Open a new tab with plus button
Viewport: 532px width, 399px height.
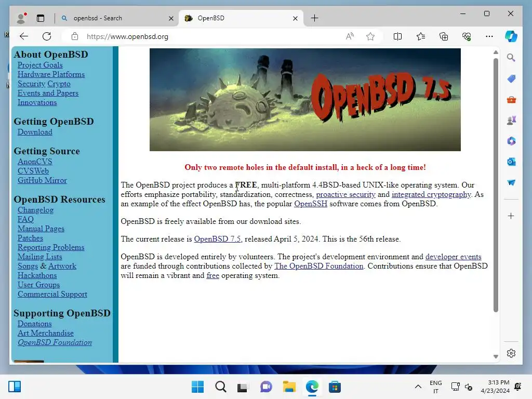[x=314, y=18]
